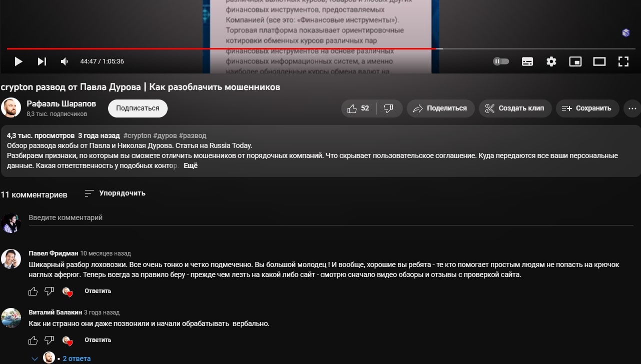Subscribe with the Подписаться button

tap(138, 108)
